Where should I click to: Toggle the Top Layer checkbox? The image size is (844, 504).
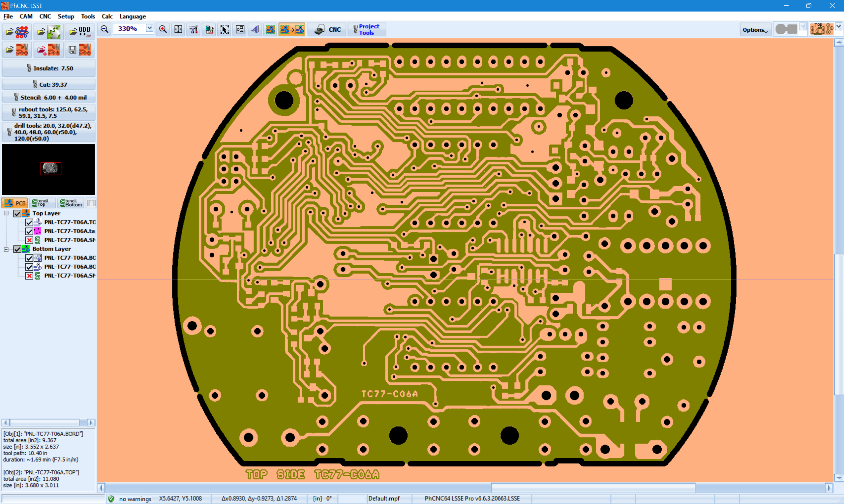coord(17,214)
